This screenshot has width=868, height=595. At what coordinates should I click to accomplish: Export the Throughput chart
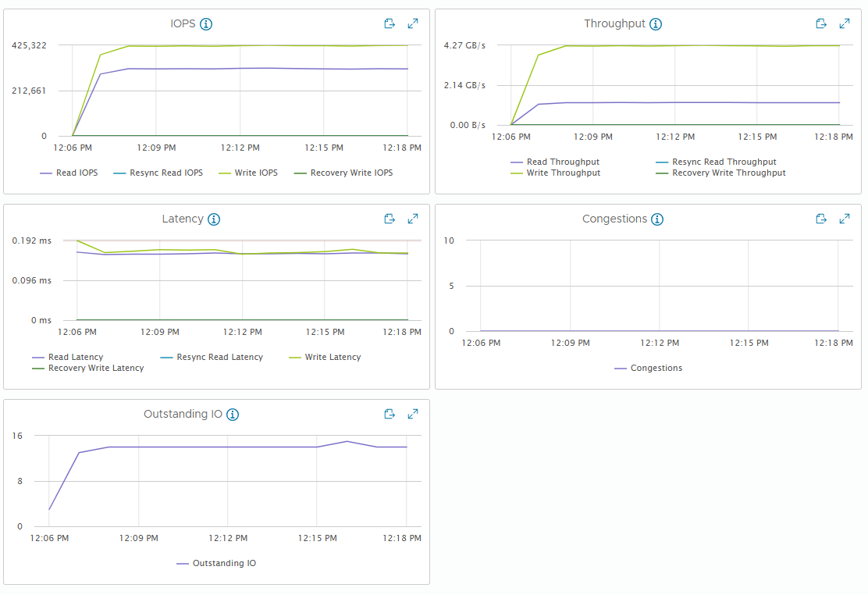[x=821, y=23]
